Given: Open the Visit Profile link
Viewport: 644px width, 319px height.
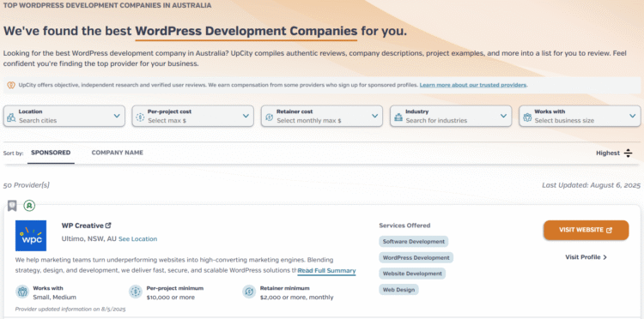Looking at the screenshot, I should click(586, 257).
